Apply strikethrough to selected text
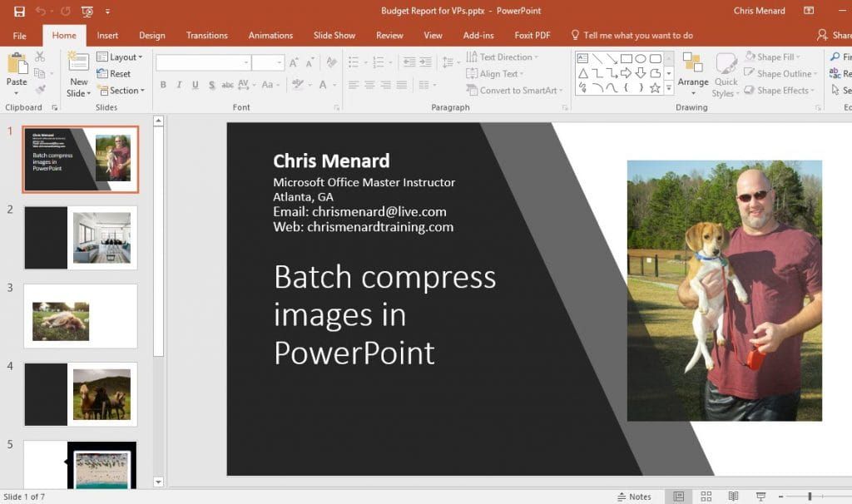 point(229,85)
